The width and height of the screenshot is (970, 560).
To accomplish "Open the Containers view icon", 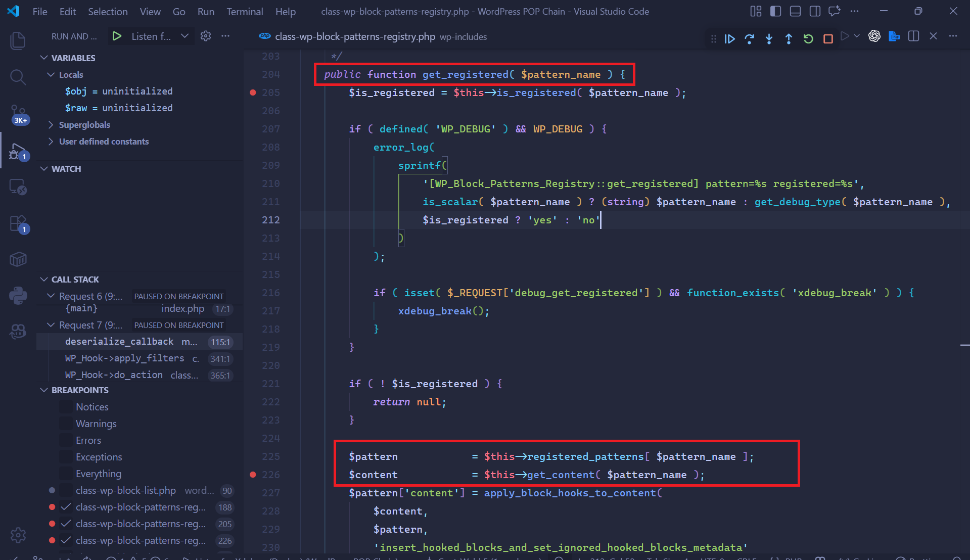I will pyautogui.click(x=18, y=260).
